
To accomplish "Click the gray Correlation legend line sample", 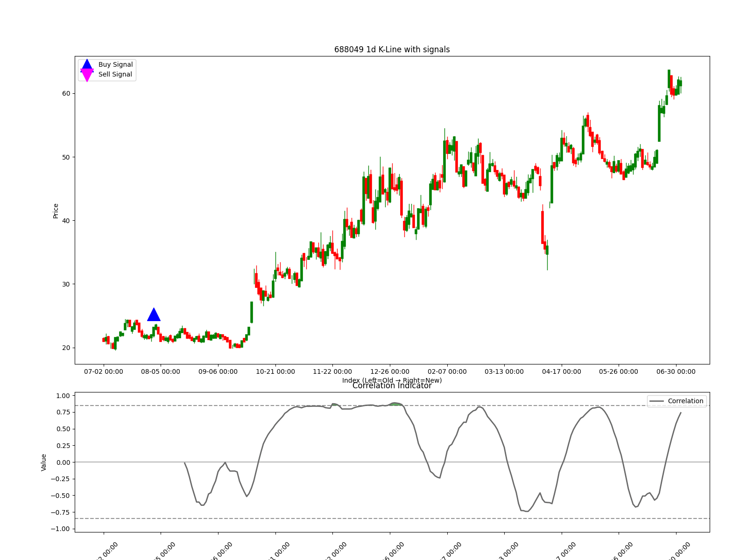I will pos(656,401).
